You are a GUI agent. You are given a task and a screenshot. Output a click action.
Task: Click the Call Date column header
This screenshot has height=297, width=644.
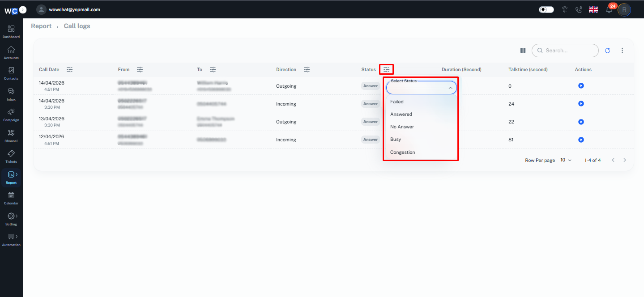(49, 69)
